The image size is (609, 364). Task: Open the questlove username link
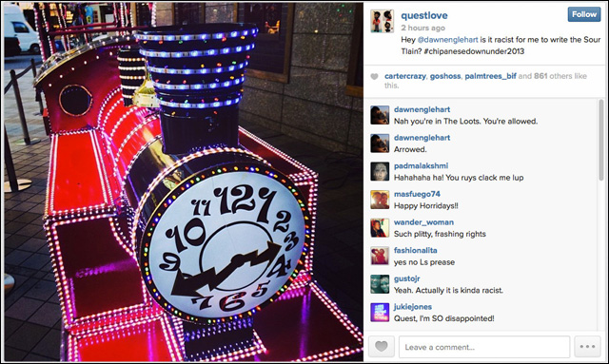point(424,15)
